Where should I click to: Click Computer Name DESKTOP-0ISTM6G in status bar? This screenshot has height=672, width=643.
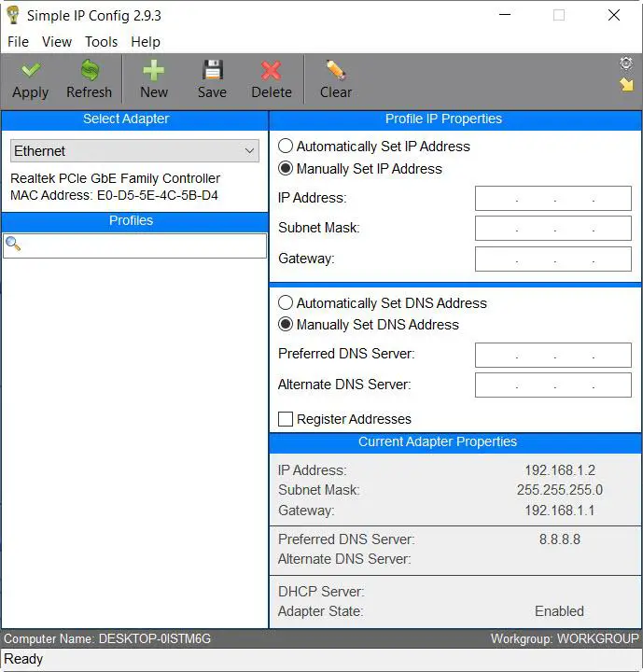coord(107,638)
